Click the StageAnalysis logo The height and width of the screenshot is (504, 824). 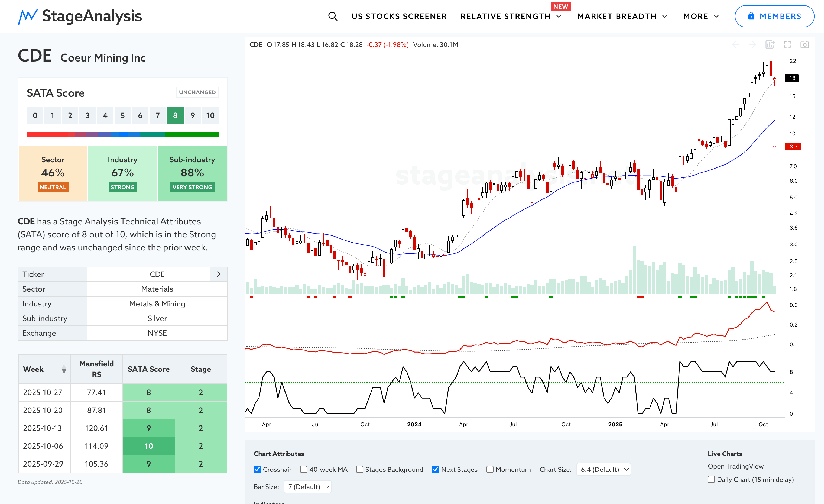[80, 16]
